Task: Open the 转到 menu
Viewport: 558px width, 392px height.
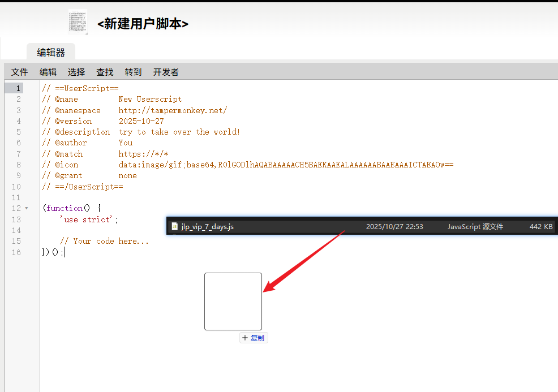Action: point(133,72)
